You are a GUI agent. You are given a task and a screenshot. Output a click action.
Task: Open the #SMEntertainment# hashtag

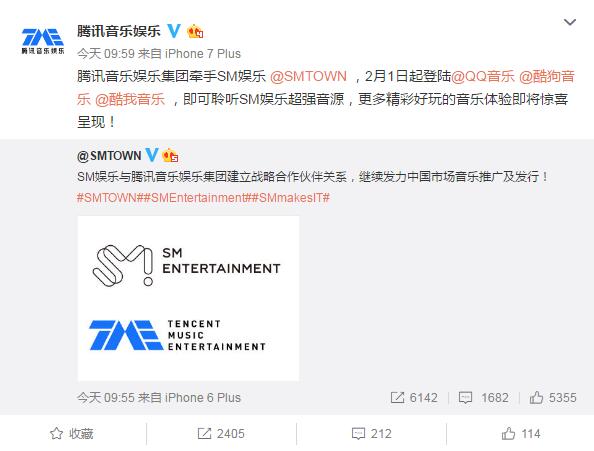pyautogui.click(x=198, y=197)
